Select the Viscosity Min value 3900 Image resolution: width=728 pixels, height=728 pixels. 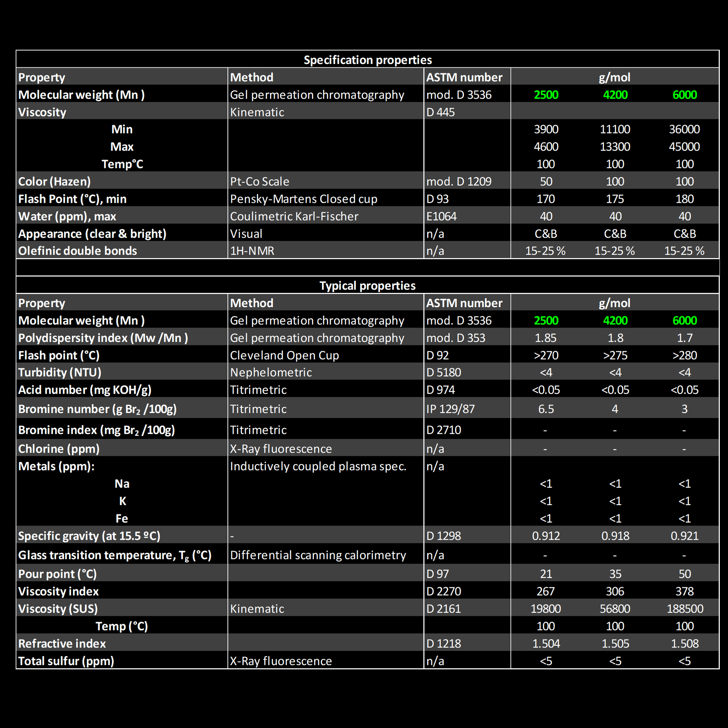click(x=546, y=129)
